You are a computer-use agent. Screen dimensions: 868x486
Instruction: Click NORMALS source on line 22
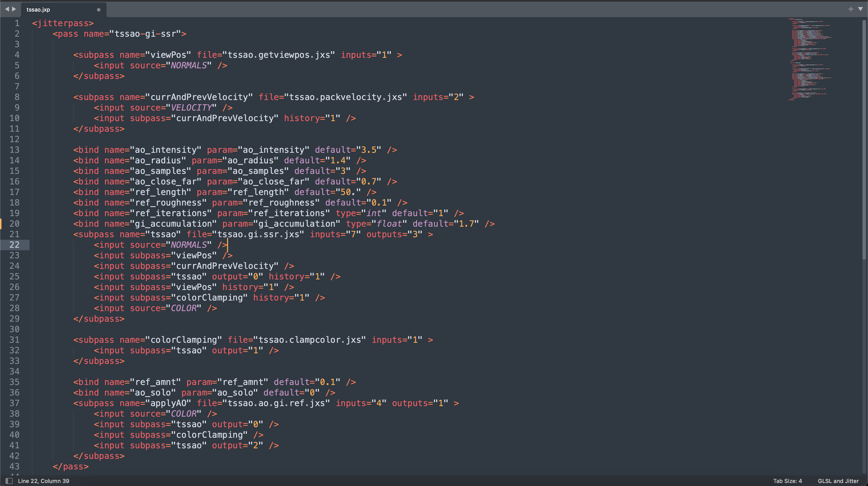[189, 245]
